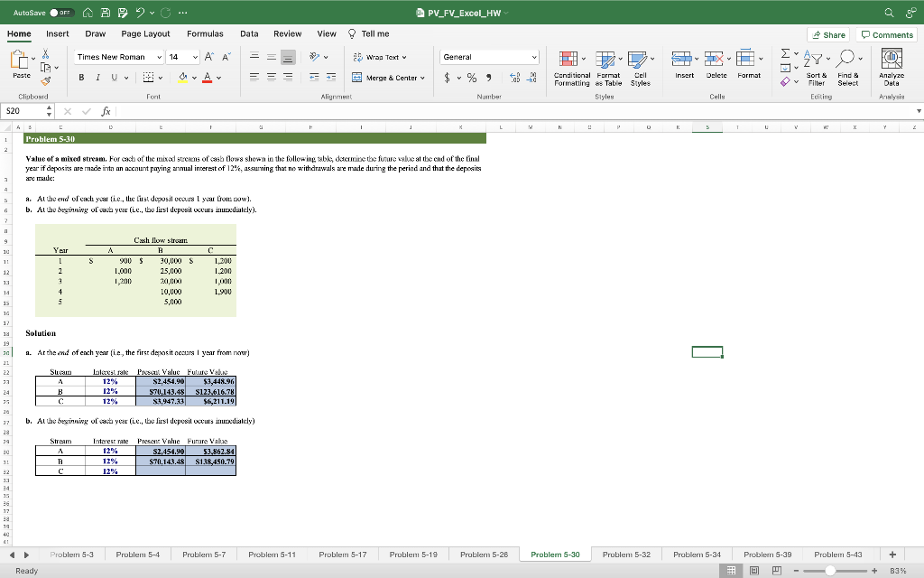Switch to the Formulas ribbon tab
The image size is (924, 578).
205,33
